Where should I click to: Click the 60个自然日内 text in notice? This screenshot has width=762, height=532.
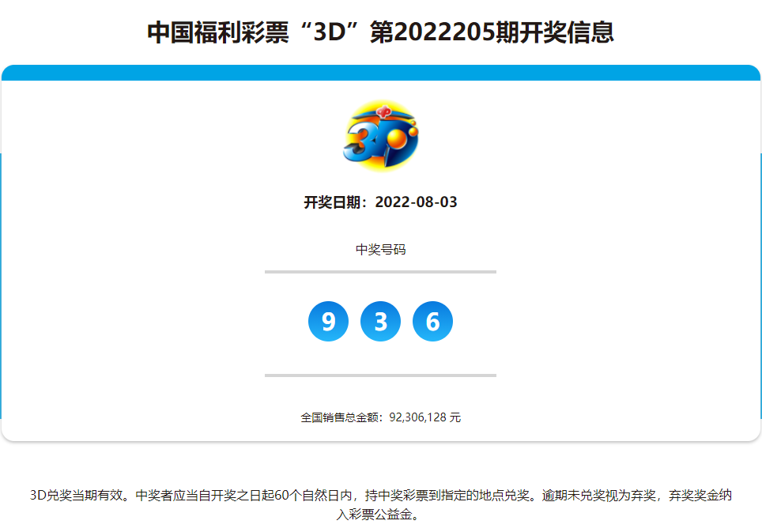pyautogui.click(x=318, y=496)
